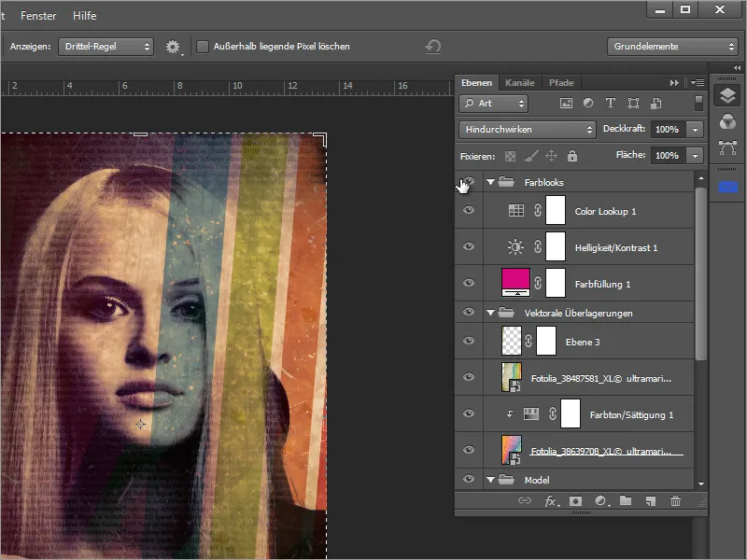This screenshot has width=747, height=560.
Task: Click the Helligkeit/Kontrast sun adjustment icon
Action: tap(515, 246)
